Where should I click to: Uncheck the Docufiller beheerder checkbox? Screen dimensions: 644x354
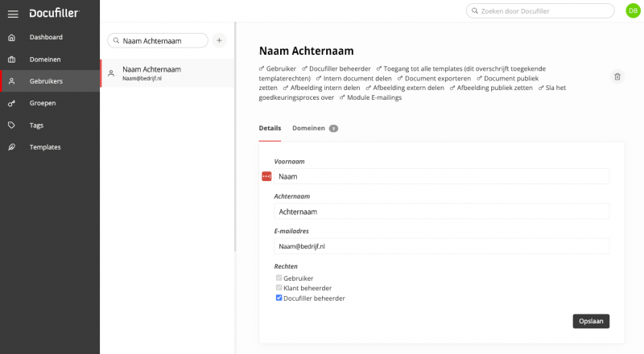coord(279,298)
